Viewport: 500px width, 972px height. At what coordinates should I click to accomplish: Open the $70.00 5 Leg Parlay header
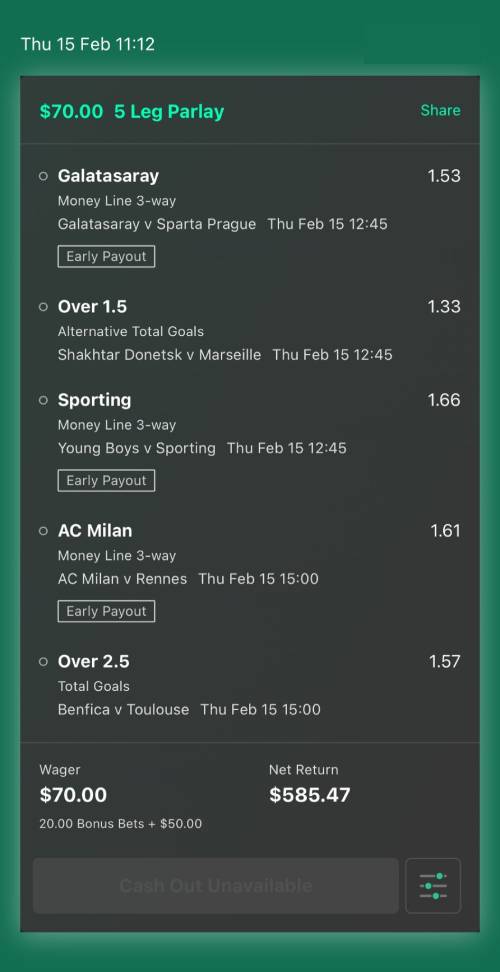[x=132, y=112]
